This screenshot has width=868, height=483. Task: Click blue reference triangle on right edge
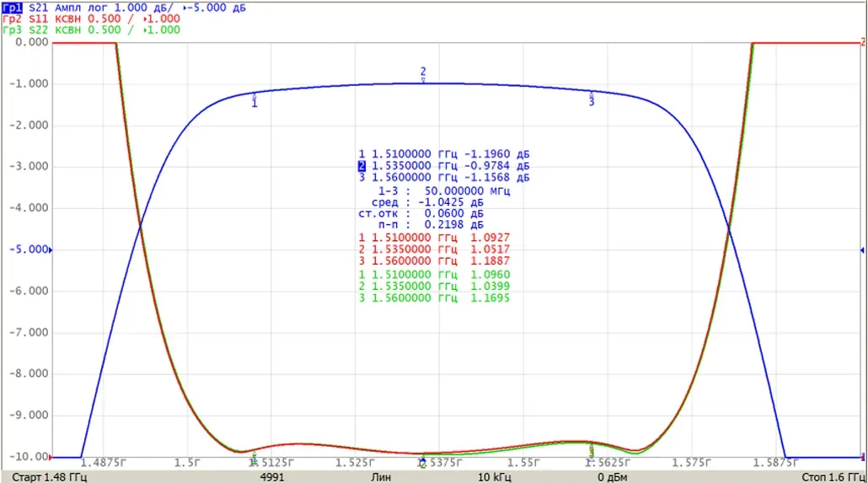(x=862, y=250)
